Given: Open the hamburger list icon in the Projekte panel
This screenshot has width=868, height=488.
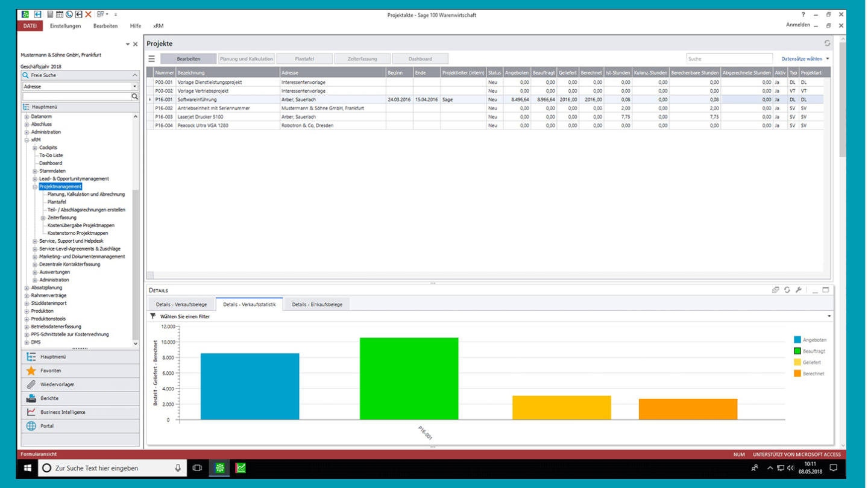Looking at the screenshot, I should click(x=153, y=58).
